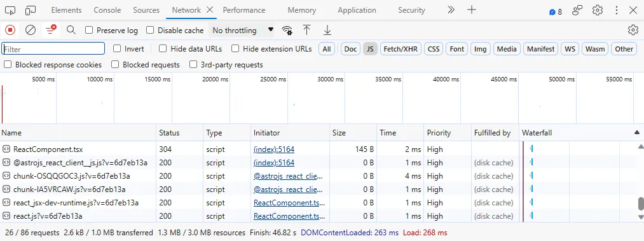Add a new tool with the plus icon

pyautogui.click(x=472, y=10)
